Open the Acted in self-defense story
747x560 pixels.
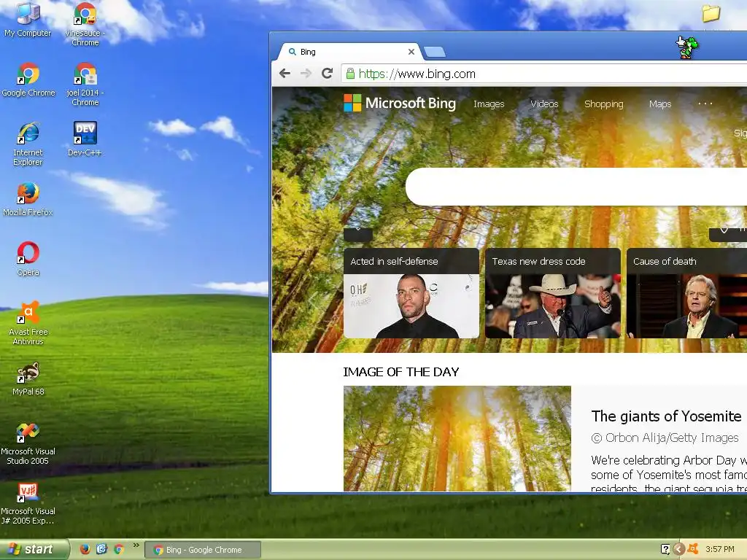click(x=411, y=293)
